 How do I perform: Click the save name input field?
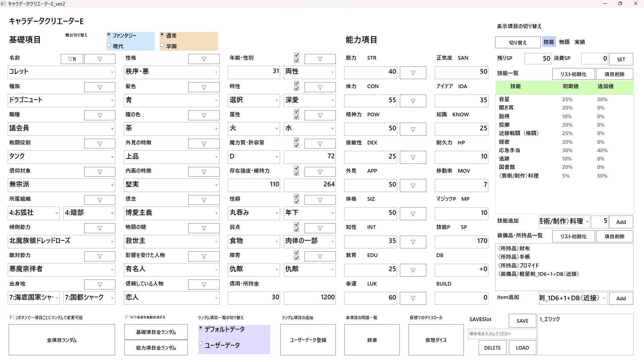click(502, 334)
